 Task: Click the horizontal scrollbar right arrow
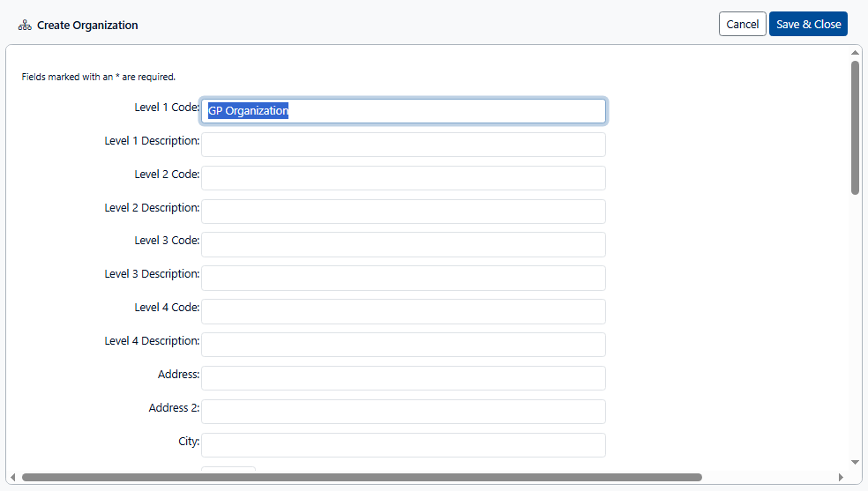click(841, 478)
